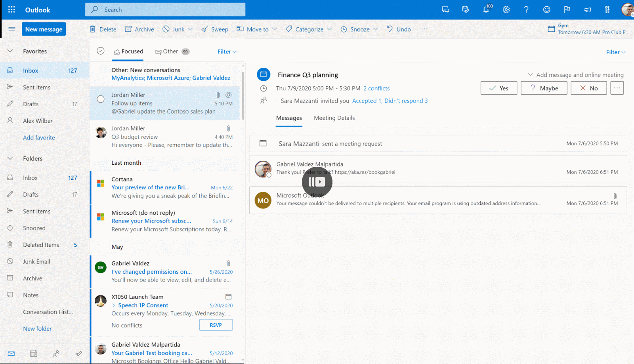634x364 pixels.
Task: Click RSVP on X1050 Launch Team
Action: click(x=216, y=325)
